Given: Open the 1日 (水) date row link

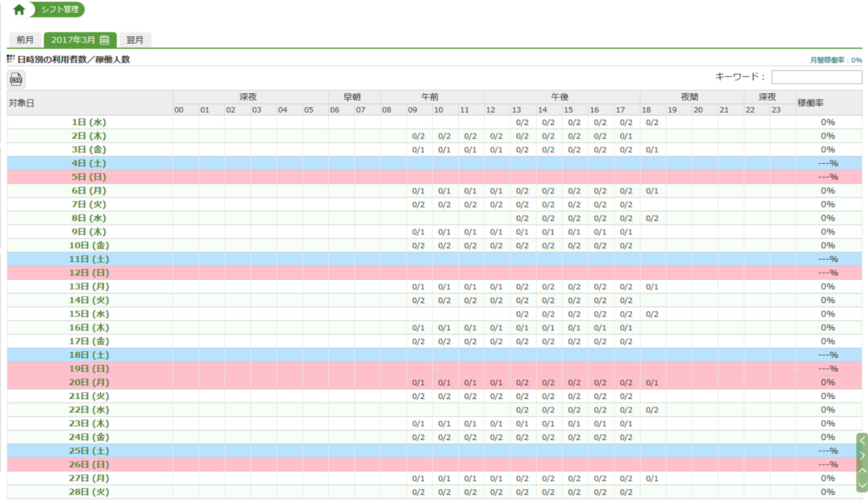Looking at the screenshot, I should pyautogui.click(x=89, y=122).
